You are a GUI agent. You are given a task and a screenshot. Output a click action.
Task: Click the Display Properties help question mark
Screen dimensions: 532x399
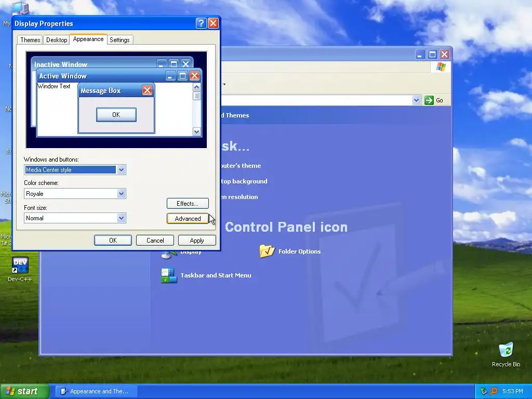(201, 23)
